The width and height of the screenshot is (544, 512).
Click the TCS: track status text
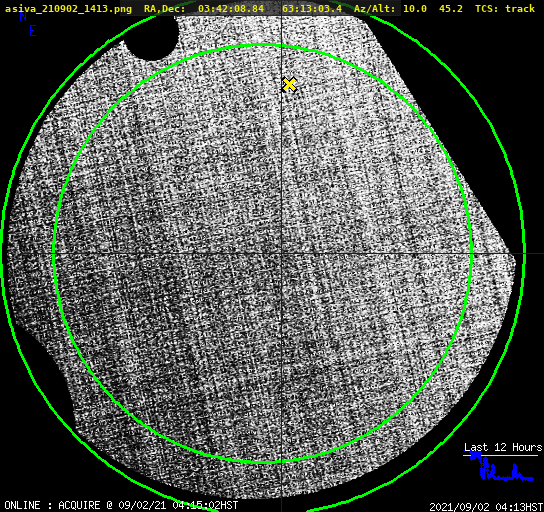click(505, 9)
